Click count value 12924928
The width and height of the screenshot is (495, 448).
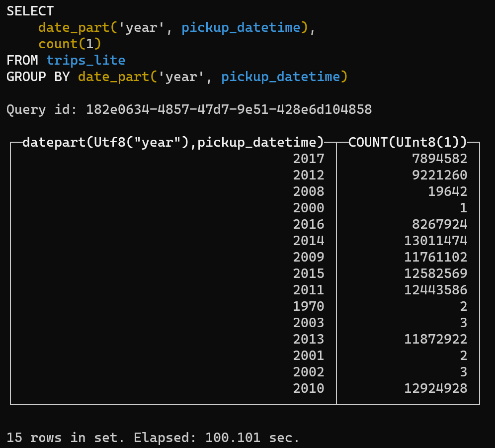click(436, 389)
